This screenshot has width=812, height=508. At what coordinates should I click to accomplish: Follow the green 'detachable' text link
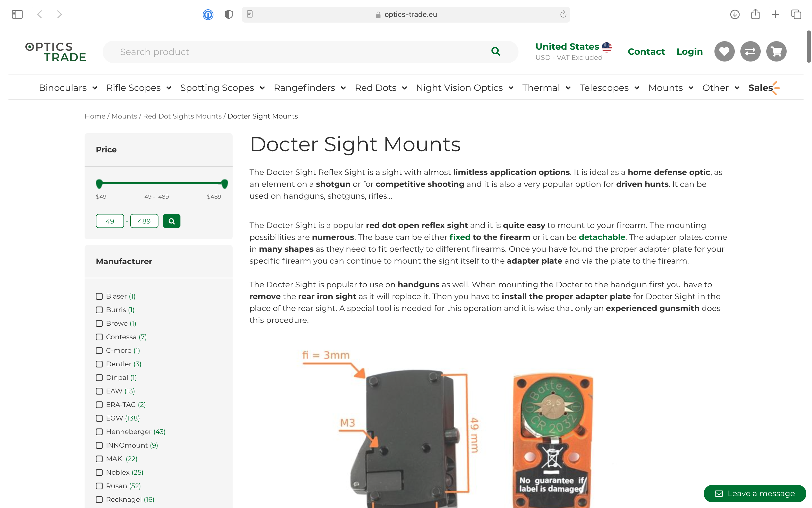coord(602,237)
